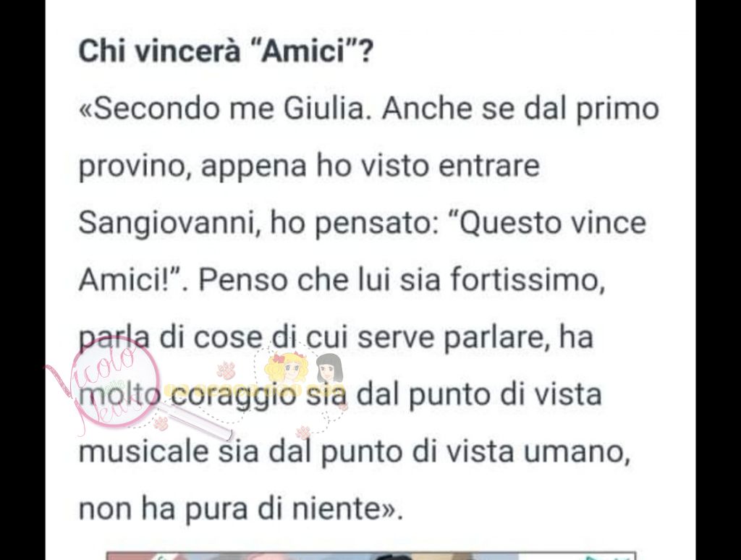Click the word 'musicale' in the paragraph
This screenshot has width=741, height=560.
144,451
